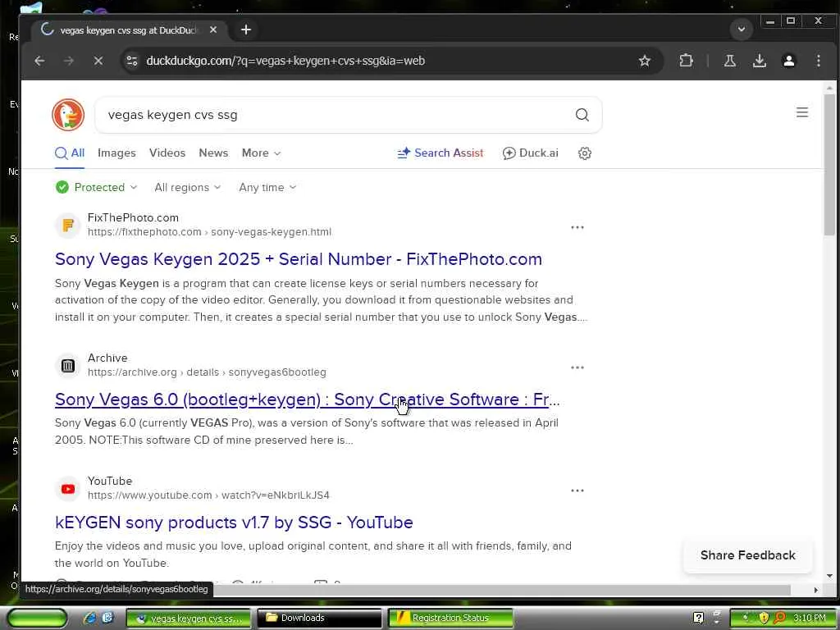Switch to the Videos tab
840x630 pixels.
point(167,153)
